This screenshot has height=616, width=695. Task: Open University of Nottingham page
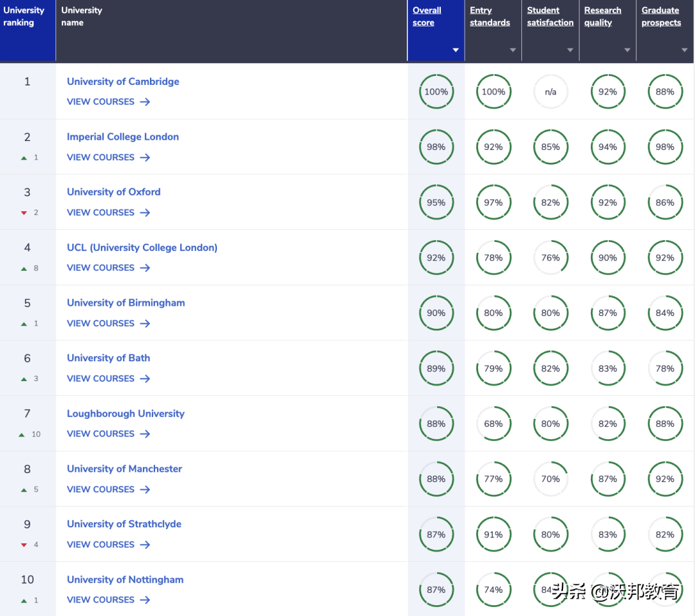tap(125, 580)
